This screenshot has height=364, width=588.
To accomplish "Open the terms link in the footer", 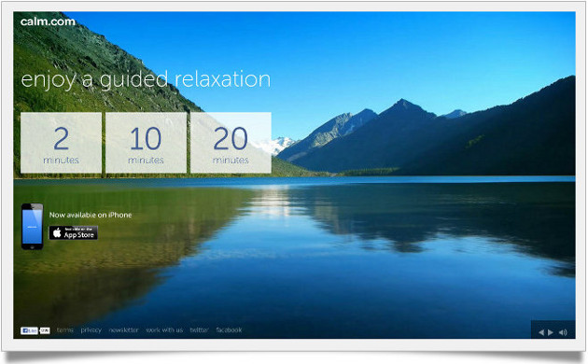I will click(65, 329).
